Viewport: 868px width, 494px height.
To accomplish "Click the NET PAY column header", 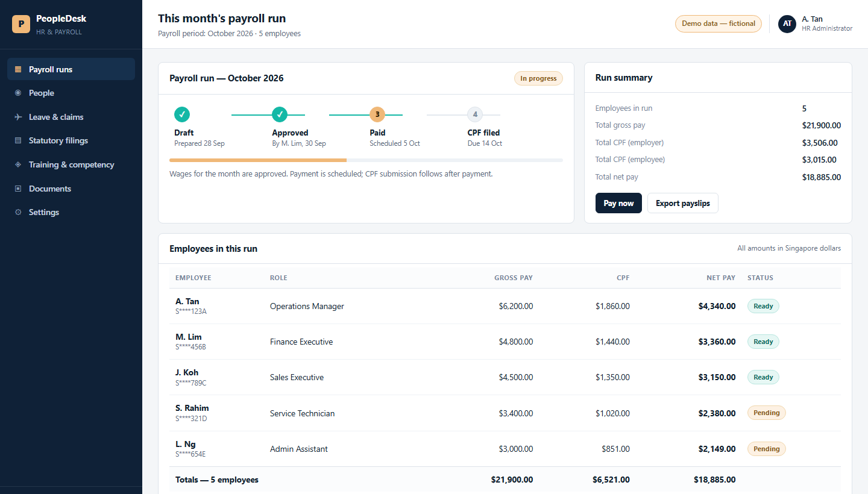I will 721,278.
